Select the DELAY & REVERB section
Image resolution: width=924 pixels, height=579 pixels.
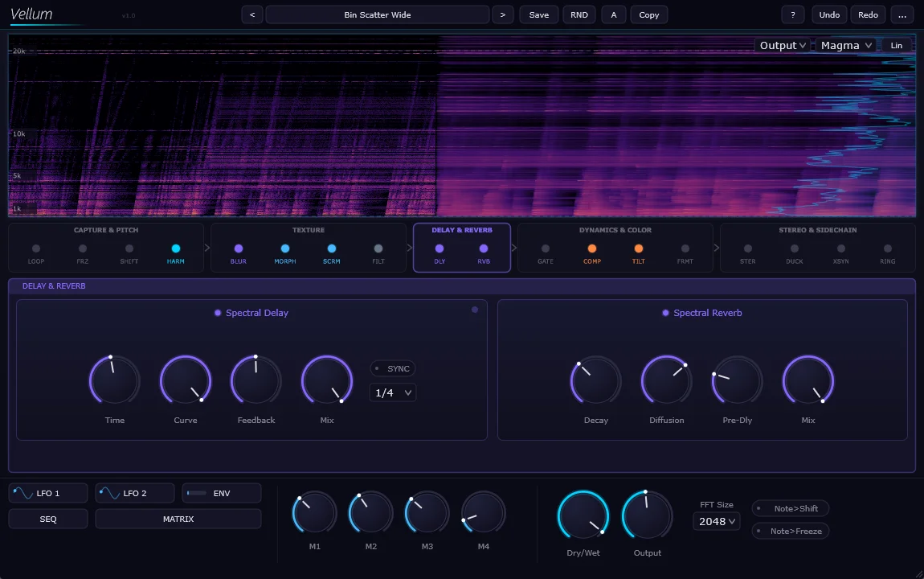[x=462, y=230]
